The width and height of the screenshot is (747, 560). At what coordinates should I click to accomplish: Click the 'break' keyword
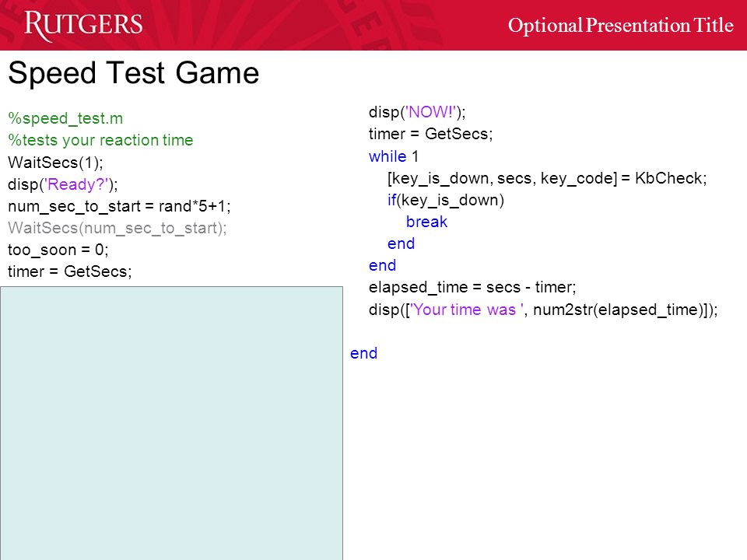[x=426, y=222]
